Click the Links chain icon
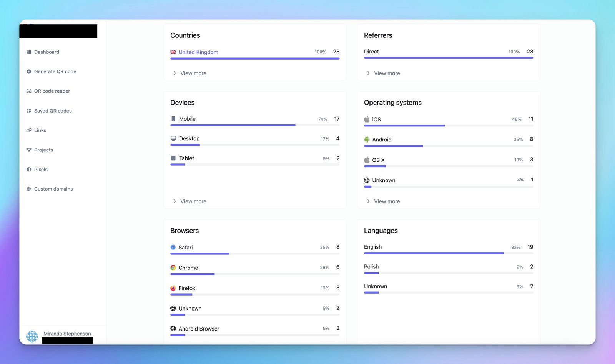This screenshot has width=615, height=364. [x=29, y=130]
